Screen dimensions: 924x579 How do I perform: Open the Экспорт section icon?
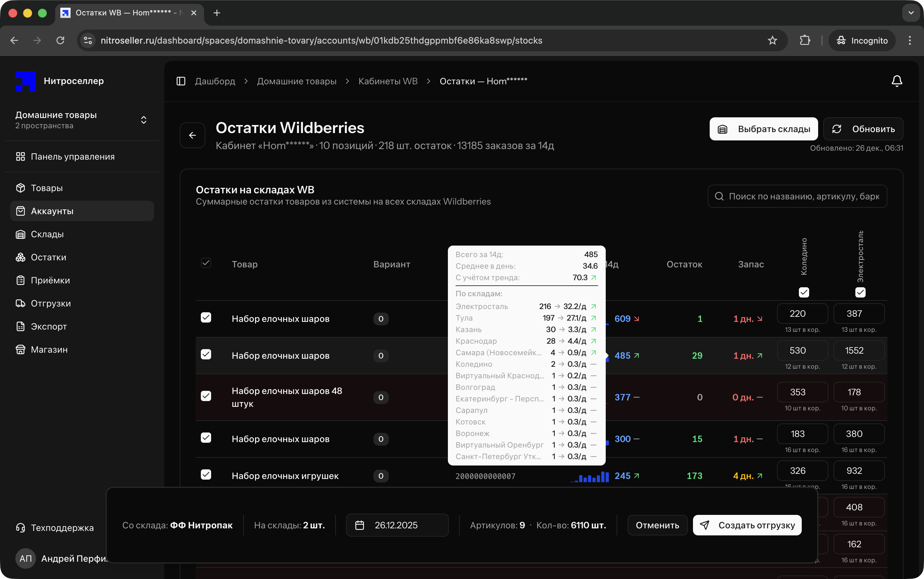(x=21, y=326)
